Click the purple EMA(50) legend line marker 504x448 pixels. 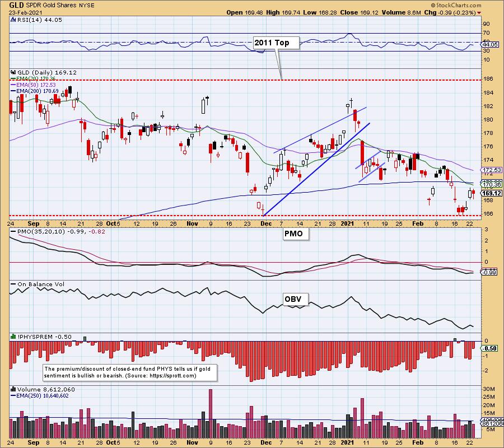pyautogui.click(x=13, y=85)
